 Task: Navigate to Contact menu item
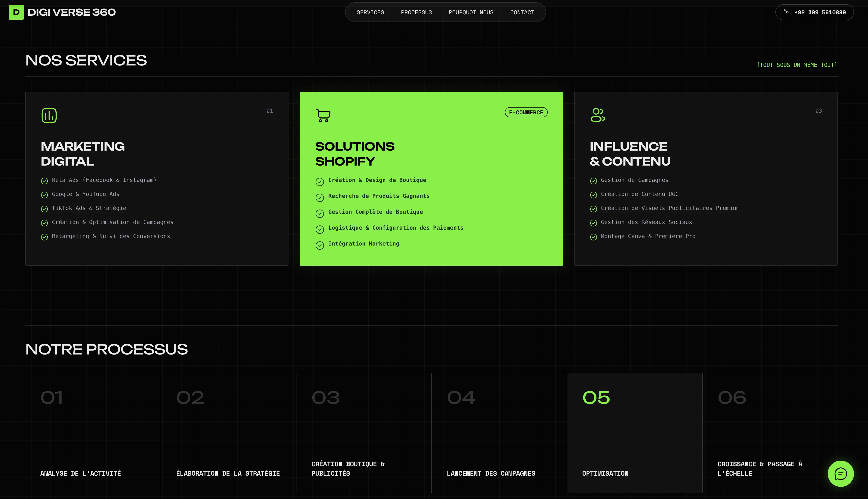tap(522, 12)
